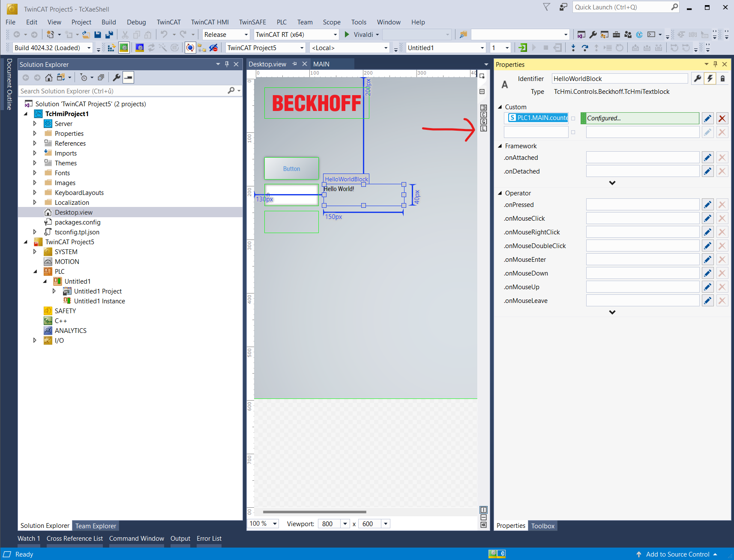Click the Login to PLC icon
Viewport: 734px width, 560px height.
coord(523,48)
